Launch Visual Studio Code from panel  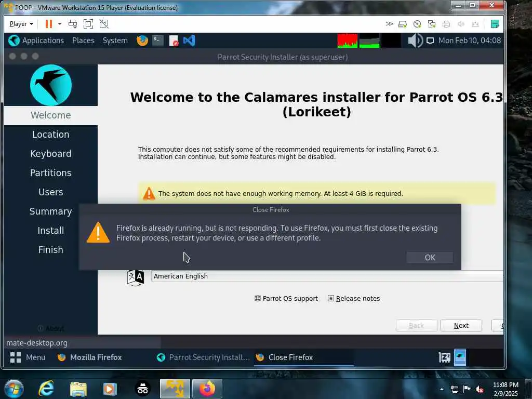click(189, 41)
